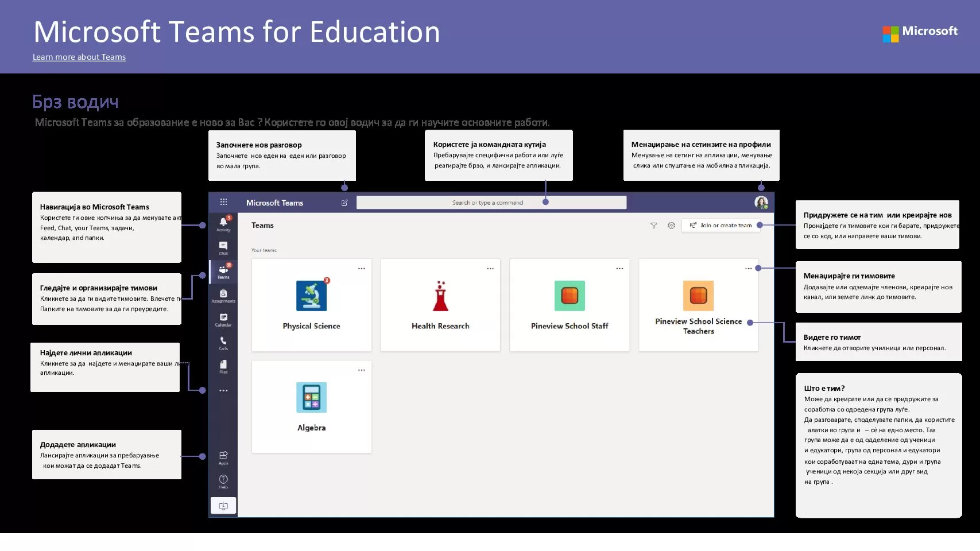980x551 pixels.
Task: Open more options on Pineview School Science Teachers
Action: pyautogui.click(x=748, y=269)
